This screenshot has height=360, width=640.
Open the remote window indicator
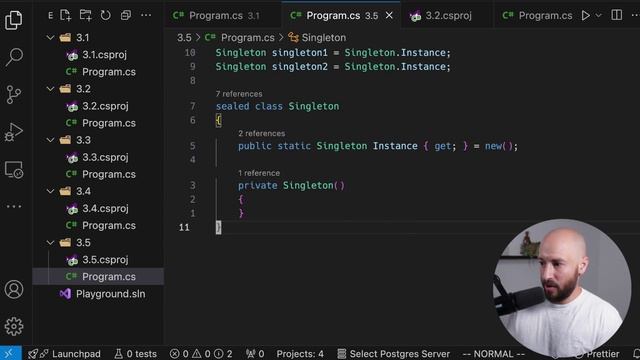pyautogui.click(x=11, y=353)
